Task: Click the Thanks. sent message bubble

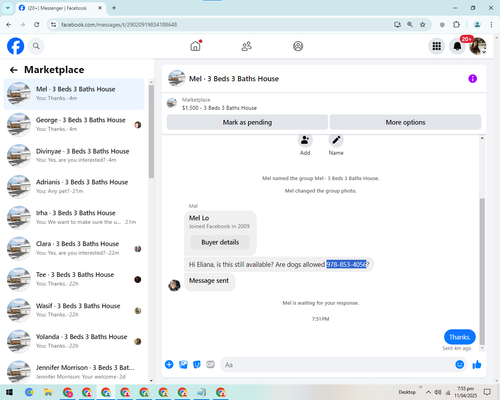Action: tap(460, 337)
